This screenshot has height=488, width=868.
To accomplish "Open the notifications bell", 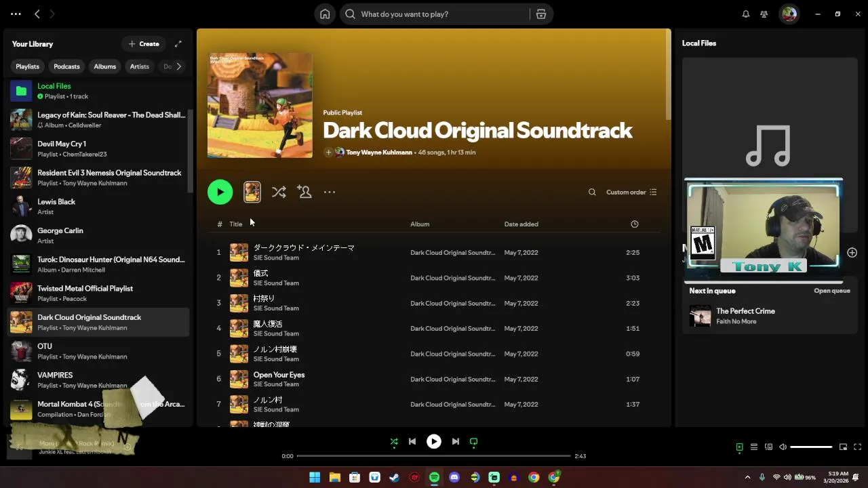I will coord(746,14).
